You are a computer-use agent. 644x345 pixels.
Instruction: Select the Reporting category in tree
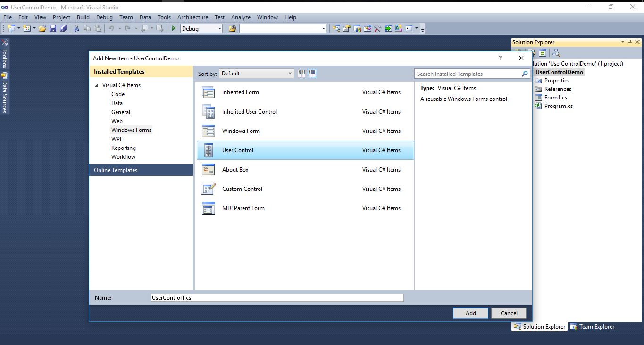[124, 148]
